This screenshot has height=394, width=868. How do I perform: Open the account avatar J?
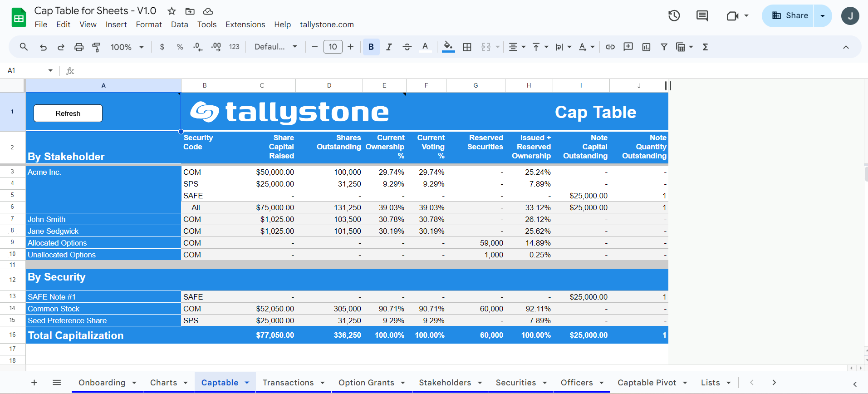tap(850, 16)
